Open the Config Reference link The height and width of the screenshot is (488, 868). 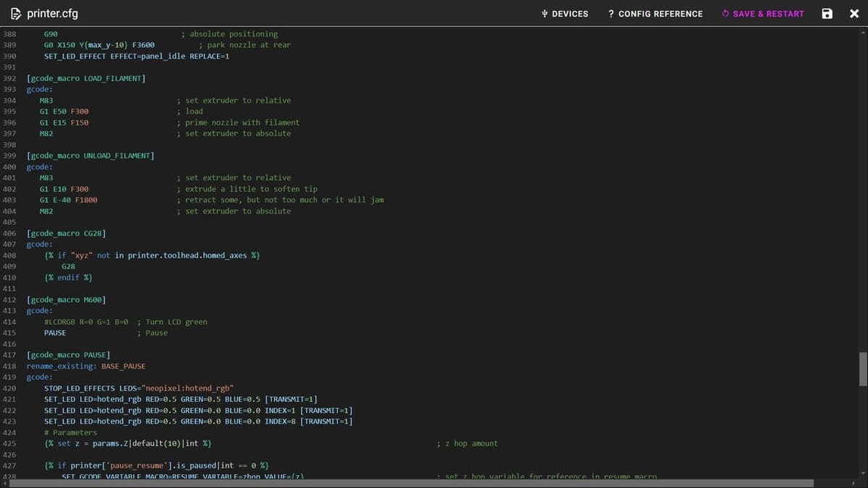pos(655,14)
